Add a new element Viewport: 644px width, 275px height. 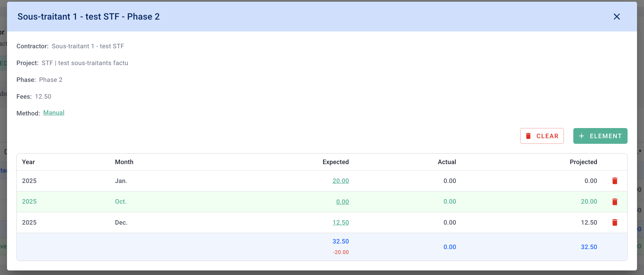click(600, 136)
